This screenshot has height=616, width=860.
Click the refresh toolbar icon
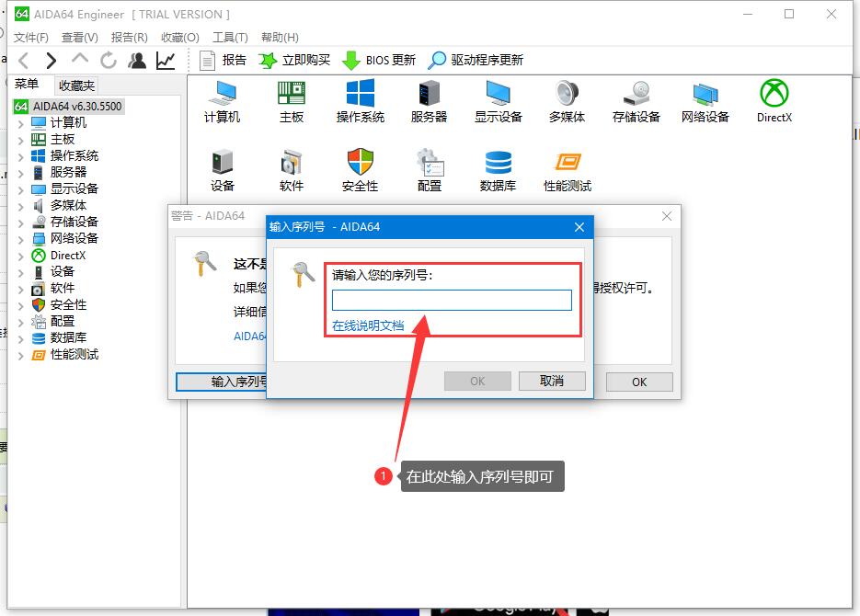coord(109,61)
